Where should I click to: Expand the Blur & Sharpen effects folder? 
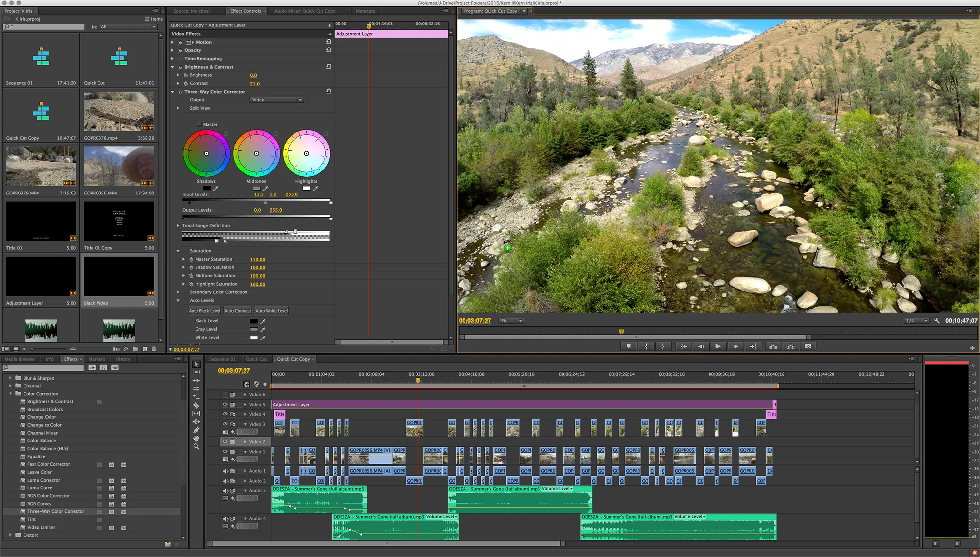10,378
